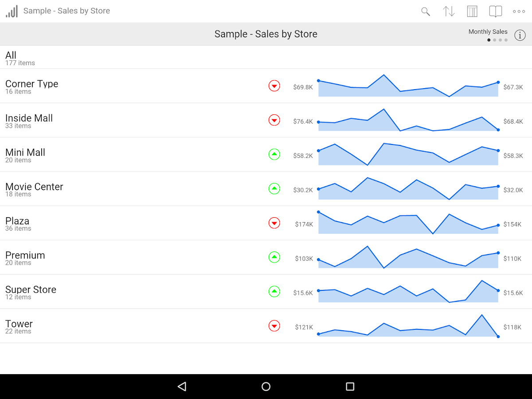532x399 pixels.
Task: Toggle the green up indicator for Super Store
Action: 274,292
